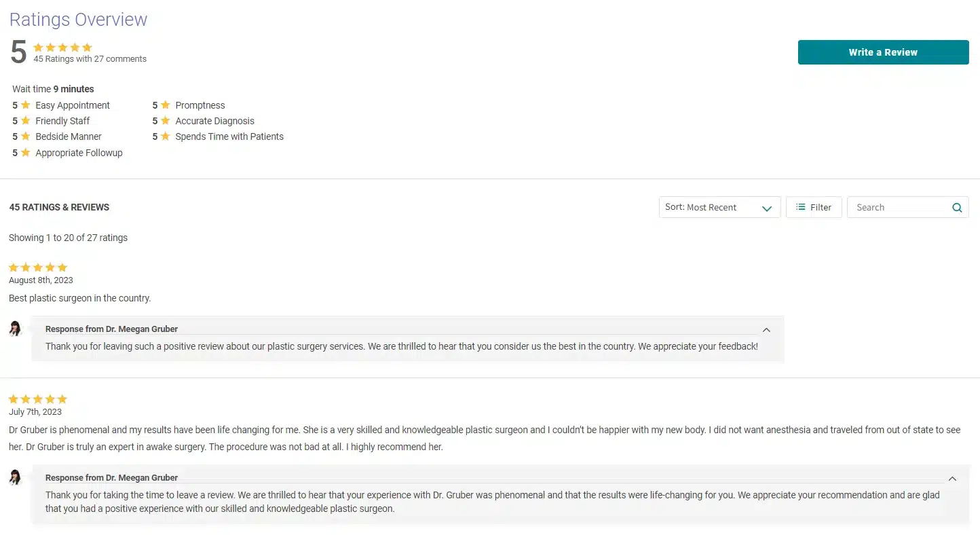
Task: Click the Friendly Staff star icon
Action: click(26, 121)
